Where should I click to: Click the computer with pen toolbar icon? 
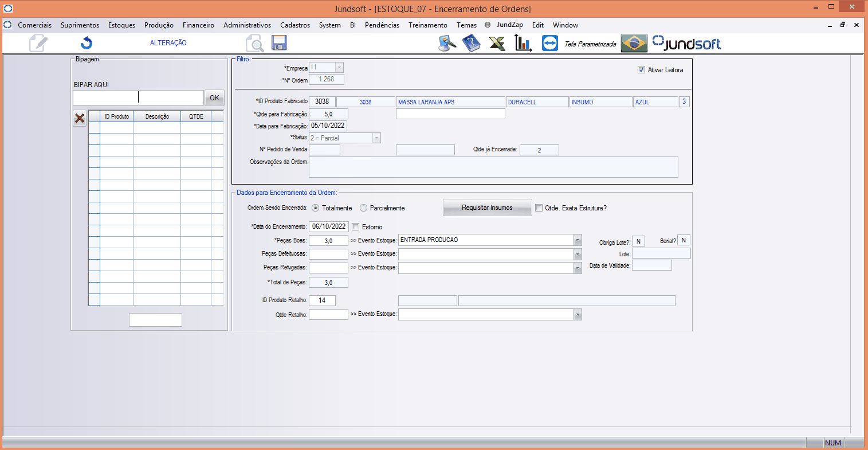pyautogui.click(x=447, y=44)
